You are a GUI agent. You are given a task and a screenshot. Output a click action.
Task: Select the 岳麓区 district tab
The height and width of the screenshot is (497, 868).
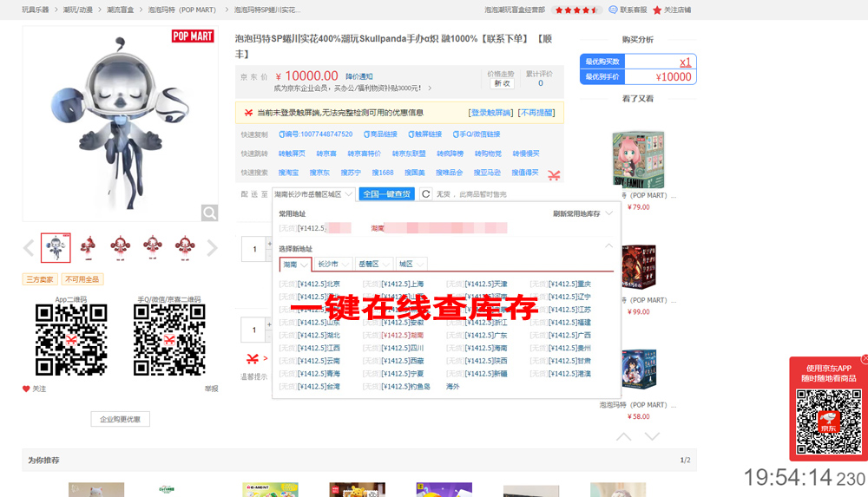374,264
